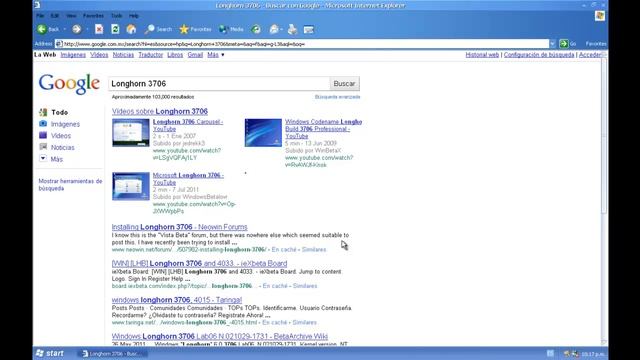Open the address bar dropdown arrow
The image size is (640, 360).
tap(552, 44)
